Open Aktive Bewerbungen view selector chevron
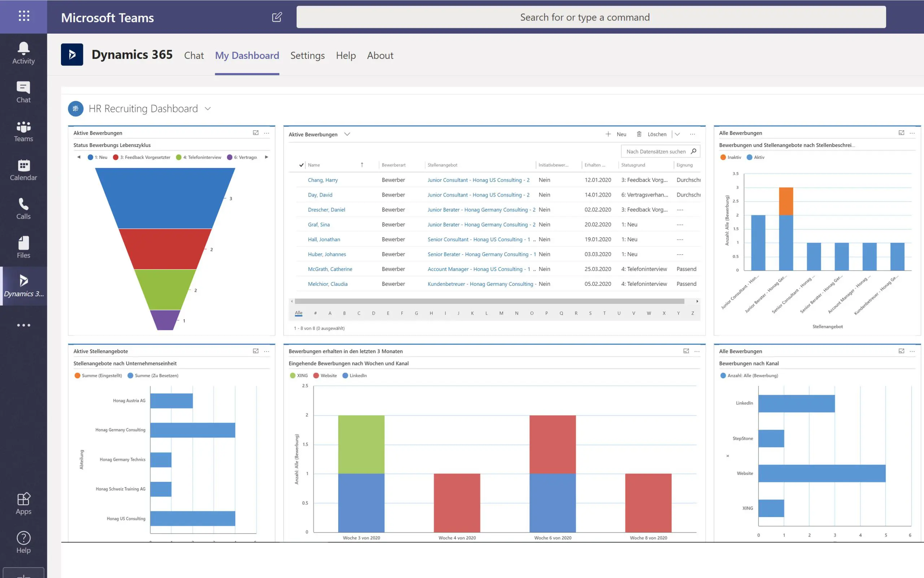 (347, 134)
